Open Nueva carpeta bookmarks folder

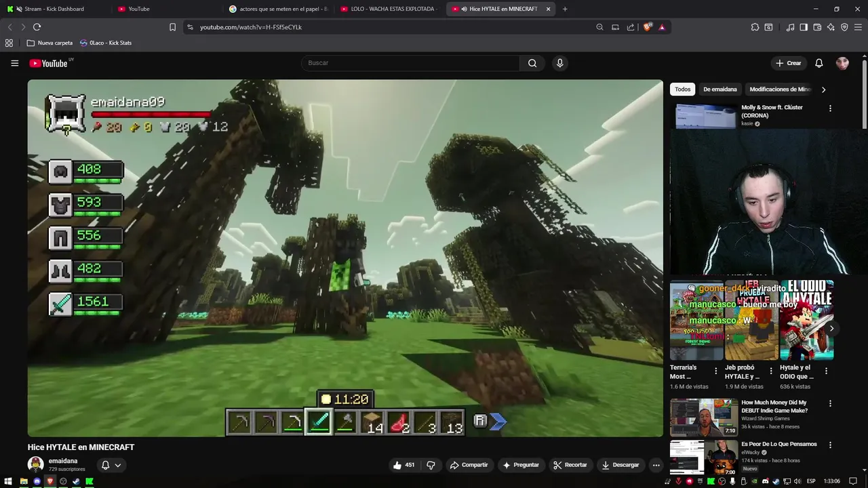click(x=50, y=43)
